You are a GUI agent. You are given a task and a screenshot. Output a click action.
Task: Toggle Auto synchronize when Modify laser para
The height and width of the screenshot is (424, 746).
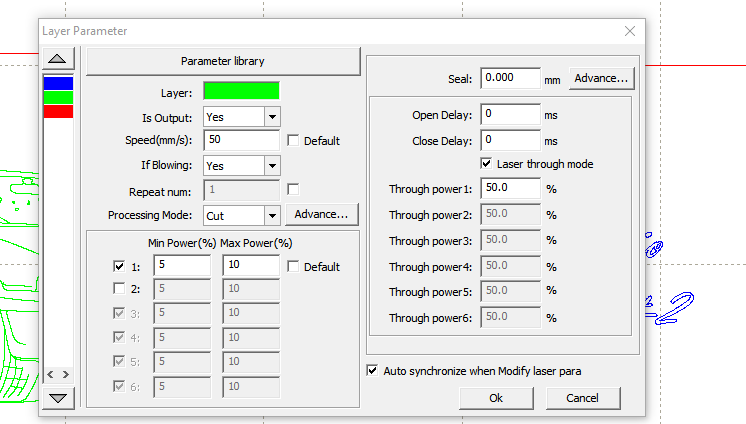click(x=372, y=370)
